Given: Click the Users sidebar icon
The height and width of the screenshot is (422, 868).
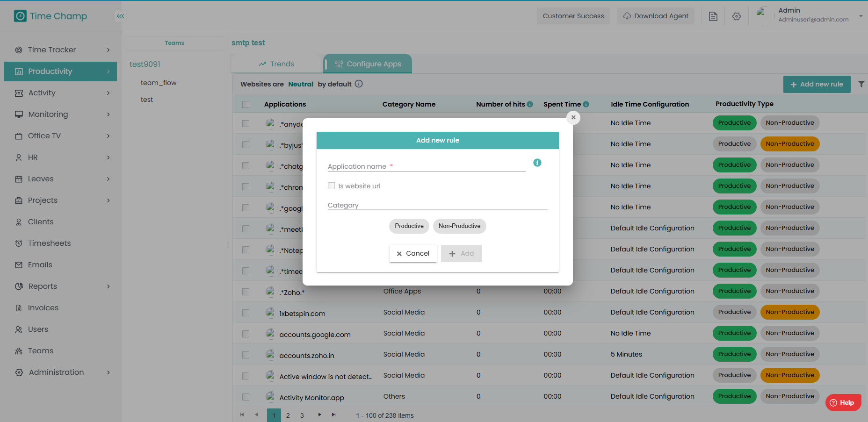Looking at the screenshot, I should click(x=19, y=329).
